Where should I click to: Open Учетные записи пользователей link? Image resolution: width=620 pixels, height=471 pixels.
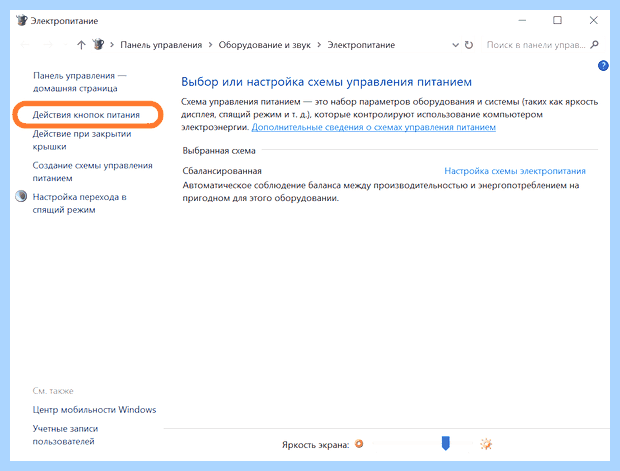[x=65, y=435]
